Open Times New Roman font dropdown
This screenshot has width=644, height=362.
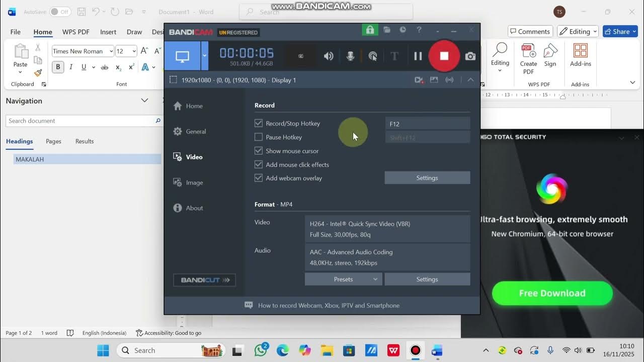pyautogui.click(x=111, y=51)
